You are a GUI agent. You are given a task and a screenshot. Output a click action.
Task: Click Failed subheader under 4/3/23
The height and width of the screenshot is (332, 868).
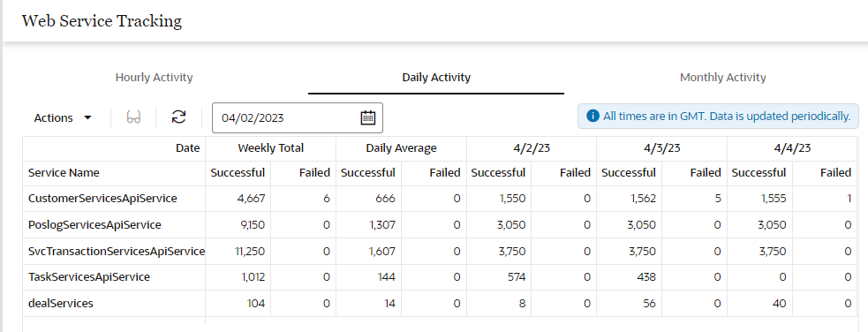pyautogui.click(x=706, y=173)
